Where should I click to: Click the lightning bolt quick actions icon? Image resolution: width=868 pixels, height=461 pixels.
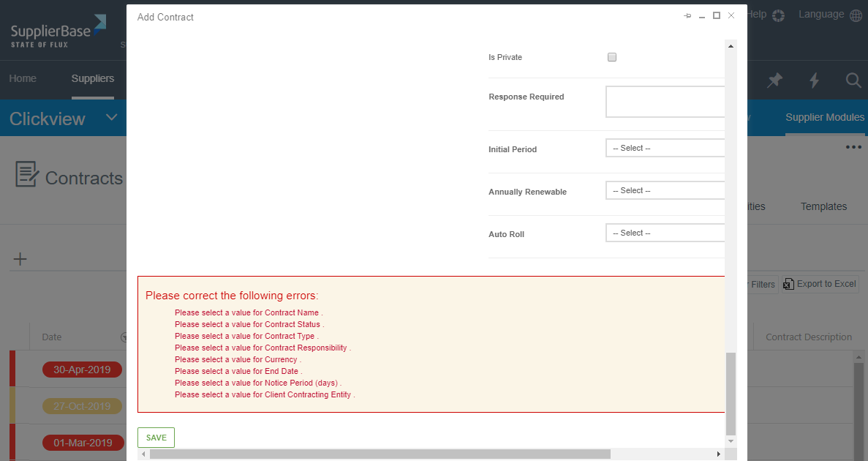[814, 80]
